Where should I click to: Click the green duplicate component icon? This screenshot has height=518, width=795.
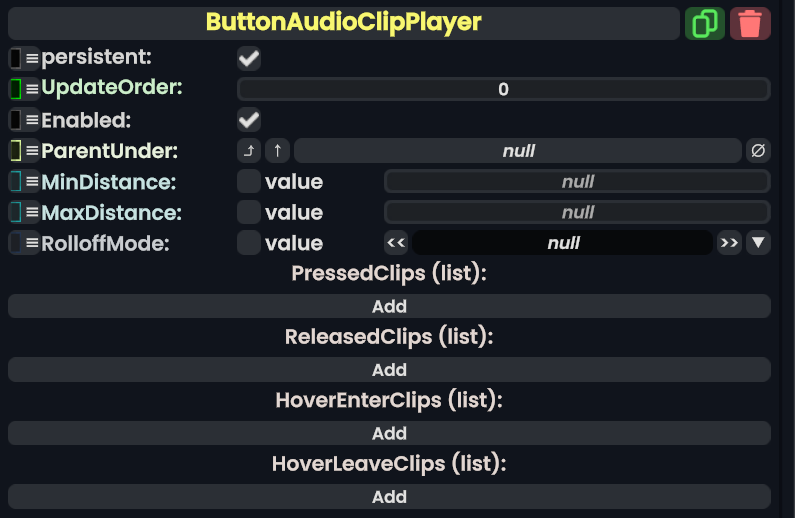[x=705, y=23]
